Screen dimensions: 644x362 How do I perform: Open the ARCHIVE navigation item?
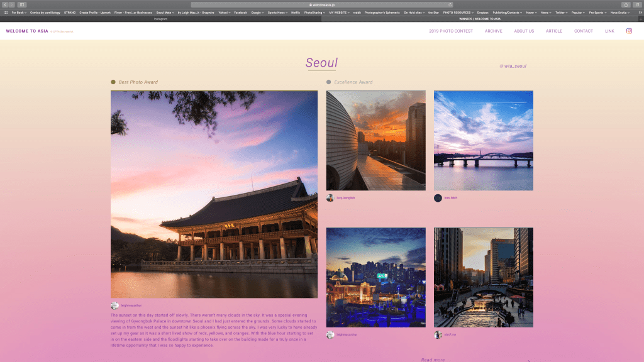[493, 31]
